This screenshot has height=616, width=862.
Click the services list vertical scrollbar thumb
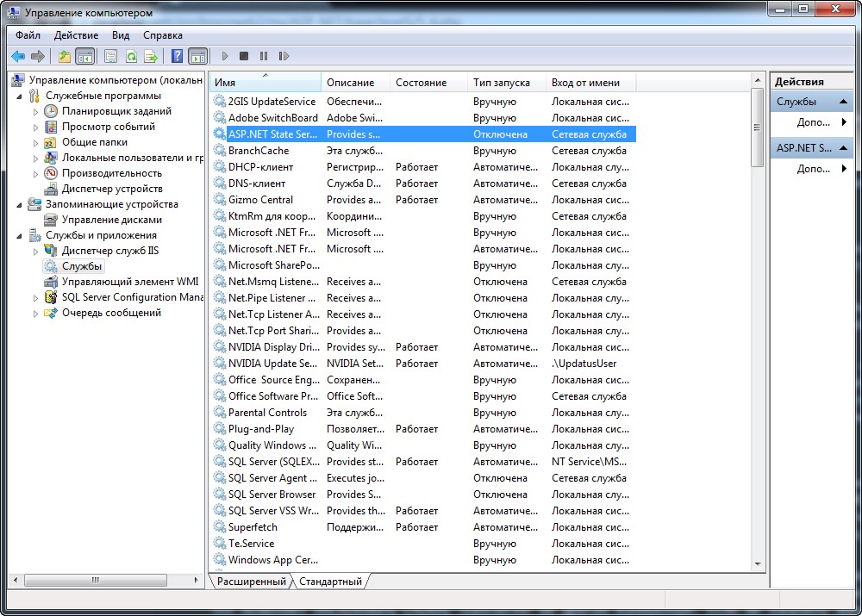pos(758,128)
